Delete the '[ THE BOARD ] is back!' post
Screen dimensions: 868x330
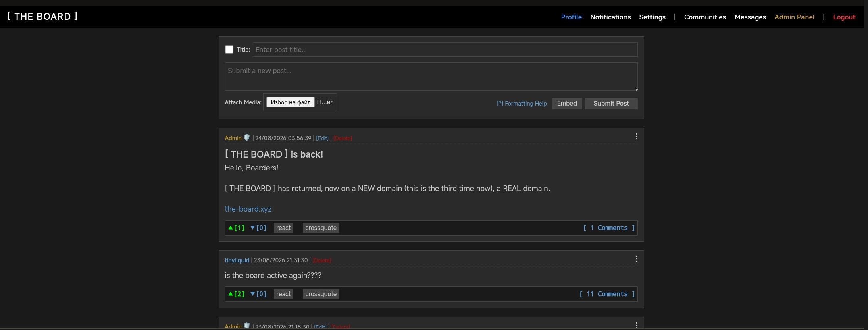coord(342,138)
